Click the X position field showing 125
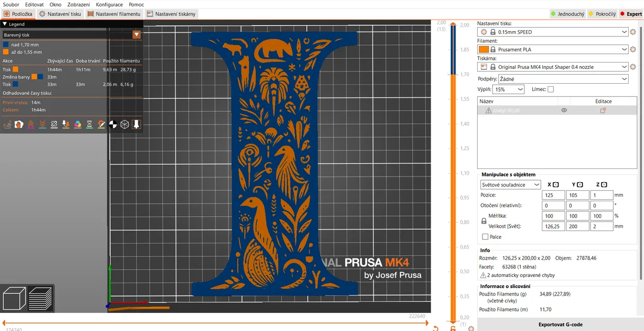The image size is (644, 331). coord(553,195)
